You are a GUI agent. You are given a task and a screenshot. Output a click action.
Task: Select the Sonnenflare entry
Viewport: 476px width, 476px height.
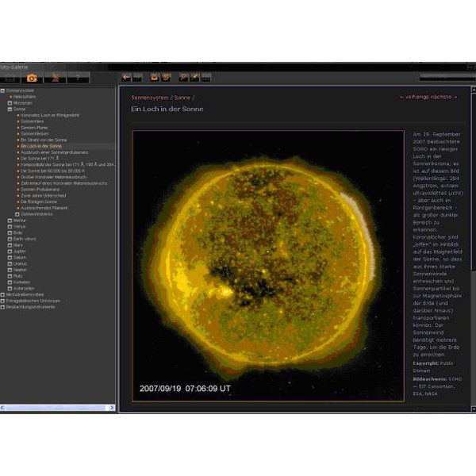(33, 121)
